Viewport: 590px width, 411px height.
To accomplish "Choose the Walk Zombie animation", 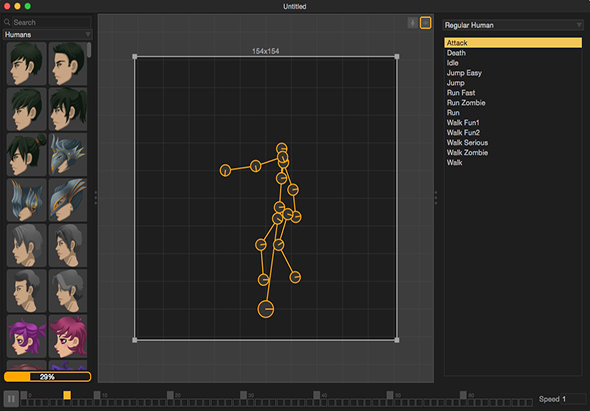I will (x=513, y=152).
